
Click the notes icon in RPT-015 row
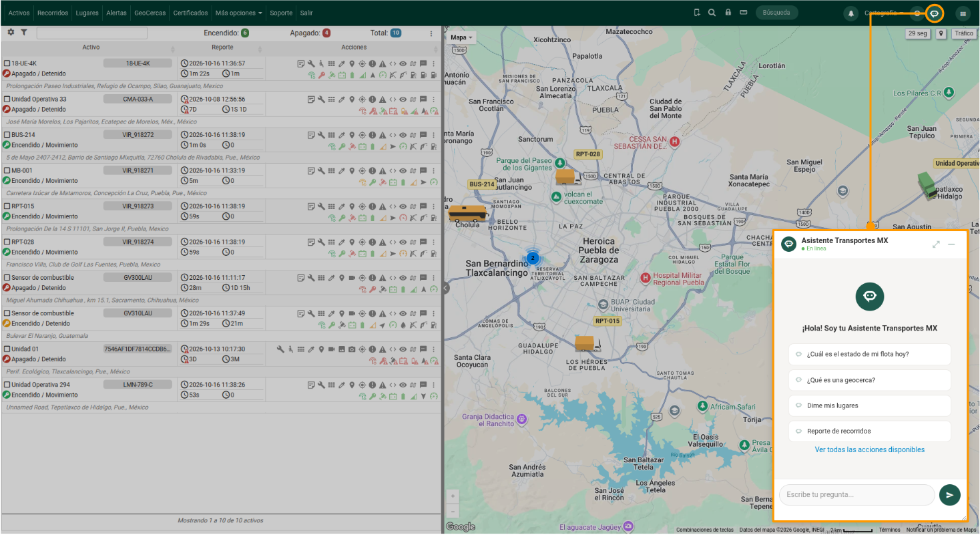pos(311,206)
